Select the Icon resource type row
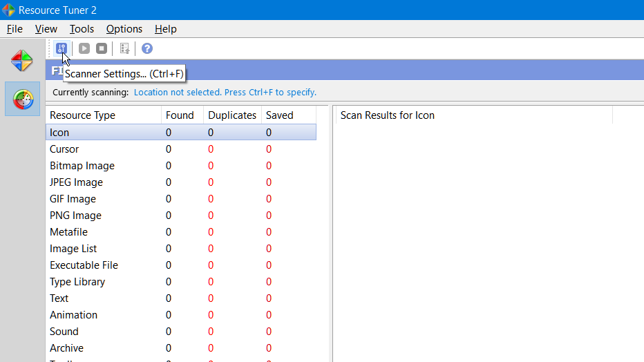The width and height of the screenshot is (644, 362). coord(181,132)
